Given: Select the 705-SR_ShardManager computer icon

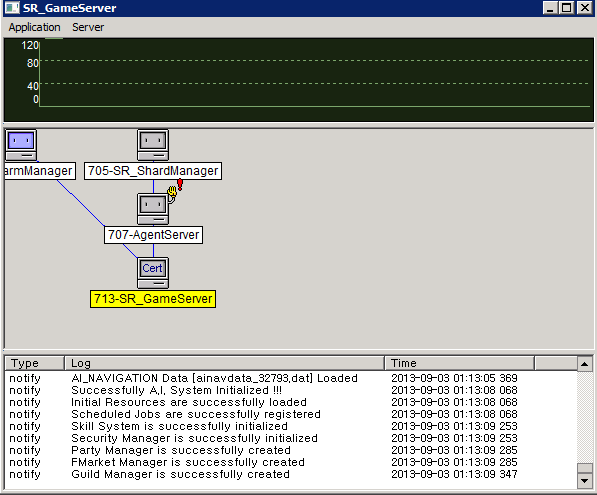Looking at the screenshot, I should click(x=153, y=145).
